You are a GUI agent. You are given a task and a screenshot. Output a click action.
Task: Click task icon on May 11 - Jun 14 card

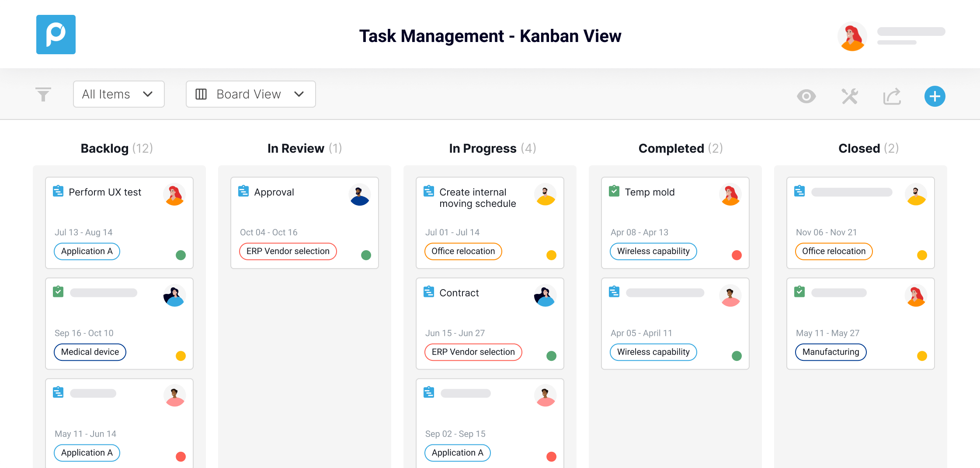[58, 392]
